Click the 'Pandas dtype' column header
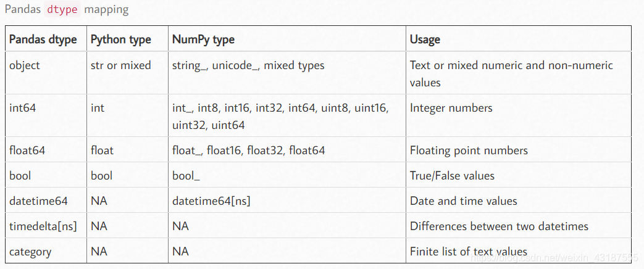Viewport: 644px width, 269px height. (x=43, y=39)
